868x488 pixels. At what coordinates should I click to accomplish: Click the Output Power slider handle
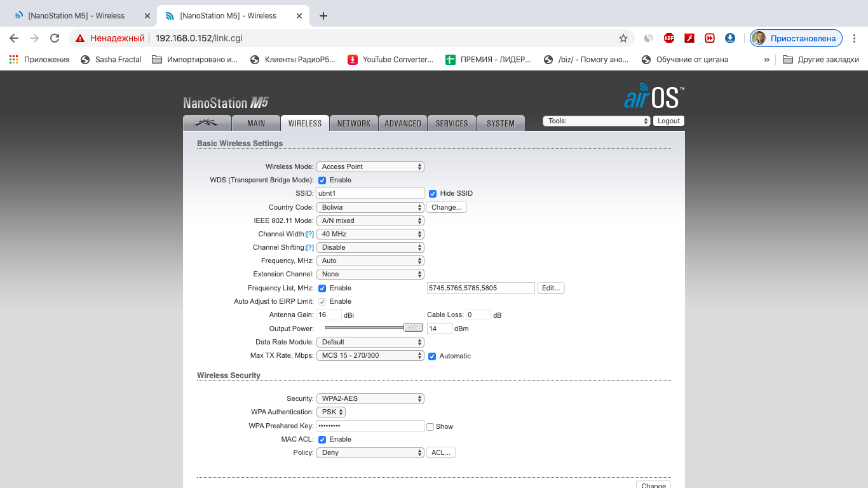pyautogui.click(x=414, y=328)
